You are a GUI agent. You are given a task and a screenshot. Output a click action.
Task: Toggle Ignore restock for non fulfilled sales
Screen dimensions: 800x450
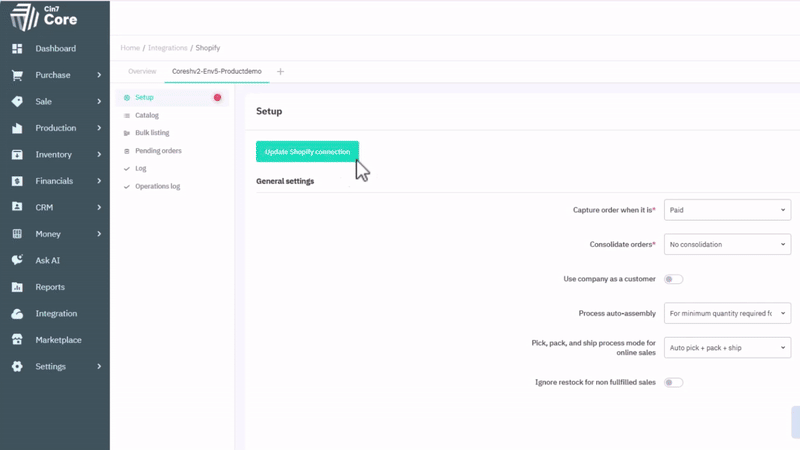coord(673,383)
